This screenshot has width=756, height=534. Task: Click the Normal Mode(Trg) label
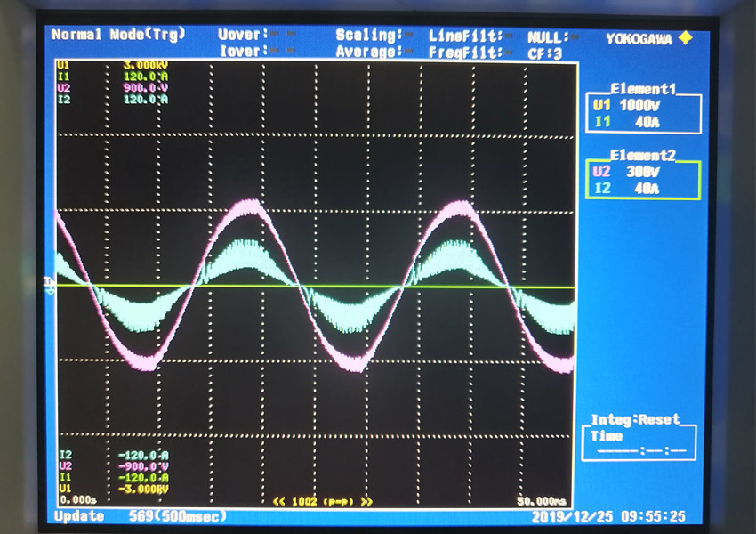pos(118,35)
